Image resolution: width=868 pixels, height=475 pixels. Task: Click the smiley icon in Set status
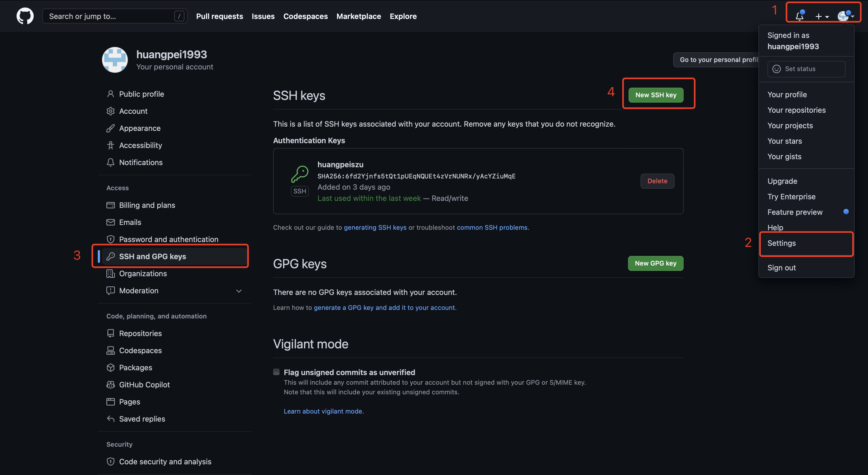point(776,69)
